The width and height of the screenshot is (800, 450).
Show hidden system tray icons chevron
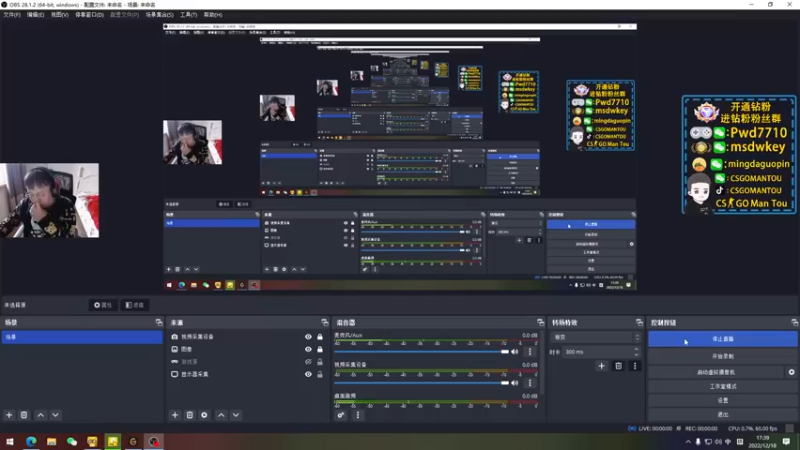tap(688, 442)
